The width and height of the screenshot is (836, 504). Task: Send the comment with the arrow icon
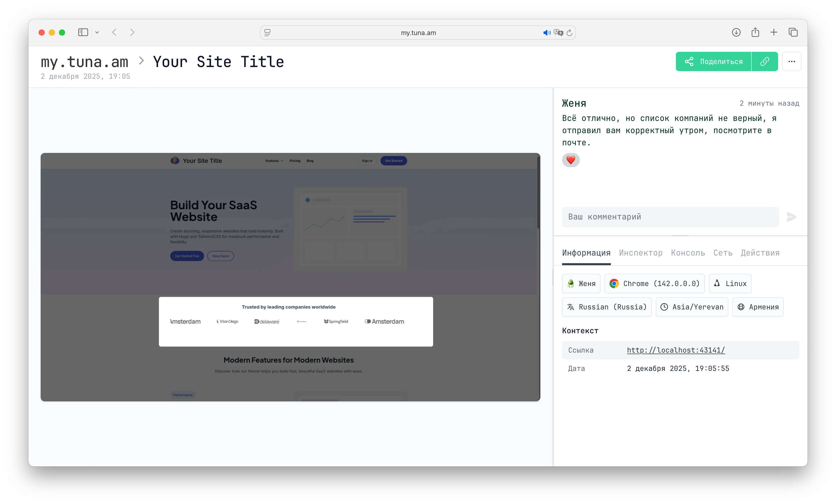pyautogui.click(x=791, y=217)
